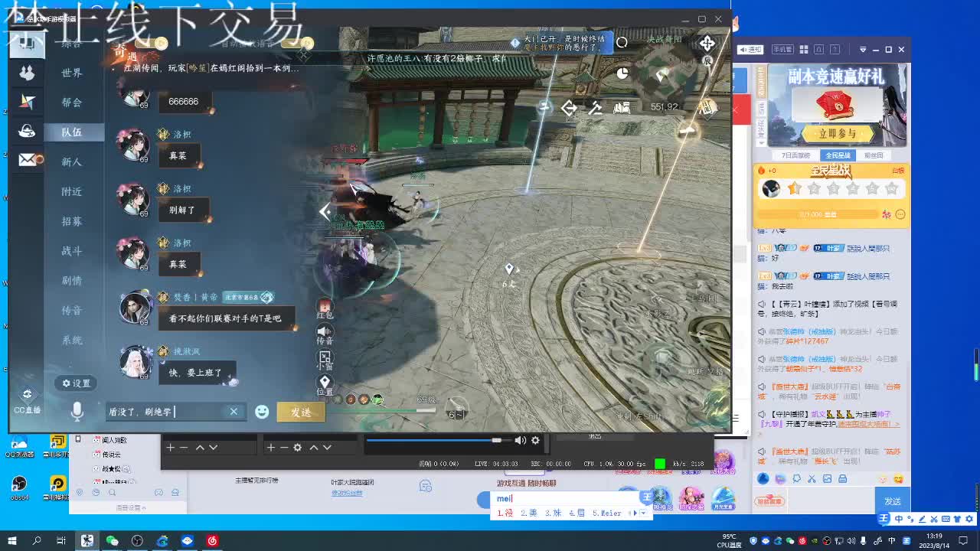The image size is (980, 551).
Task: Move OBS source down with arrow
Action: pos(326,447)
